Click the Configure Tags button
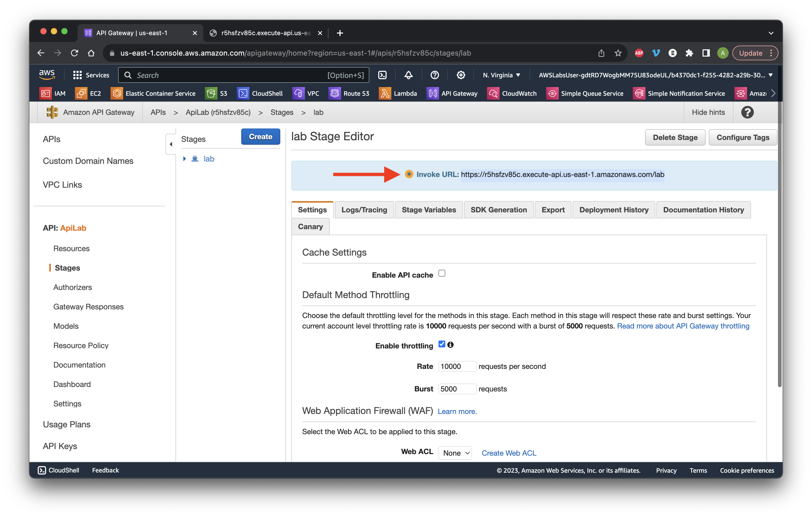 click(x=743, y=137)
